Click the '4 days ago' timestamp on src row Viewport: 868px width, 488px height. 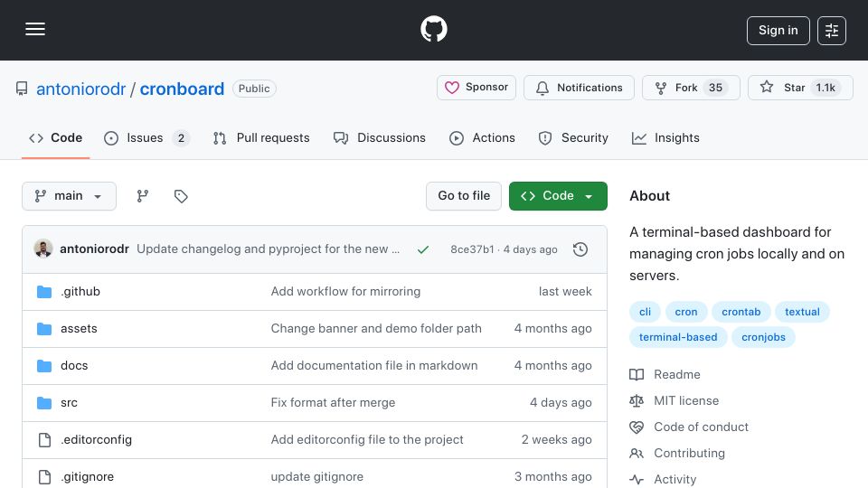561,403
